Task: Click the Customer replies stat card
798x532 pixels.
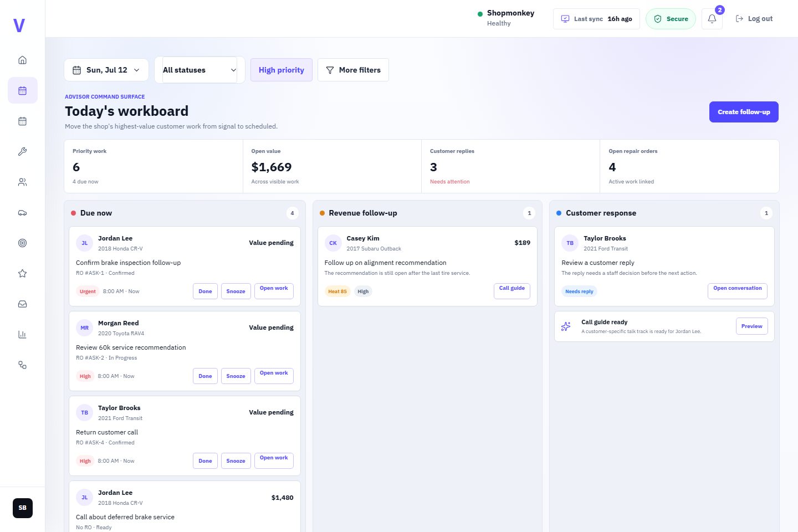Action: (x=510, y=166)
